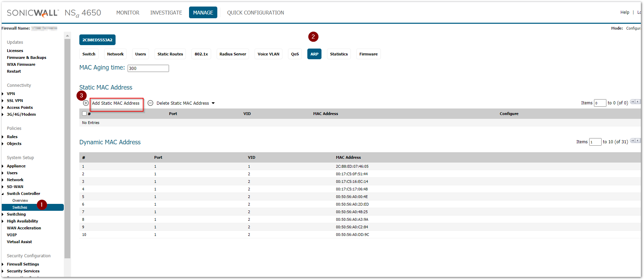This screenshot has width=644, height=280.
Task: Open the QoS tab
Action: 295,54
